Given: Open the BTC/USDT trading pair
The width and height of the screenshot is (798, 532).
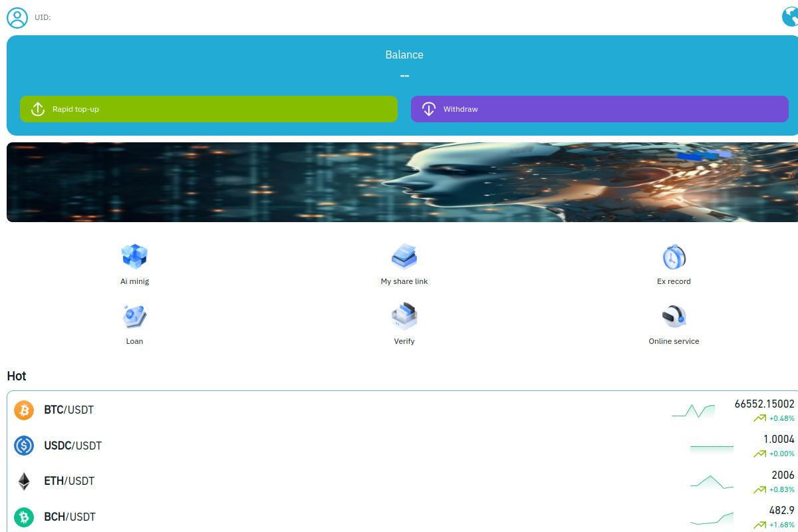Looking at the screenshot, I should 69,410.
